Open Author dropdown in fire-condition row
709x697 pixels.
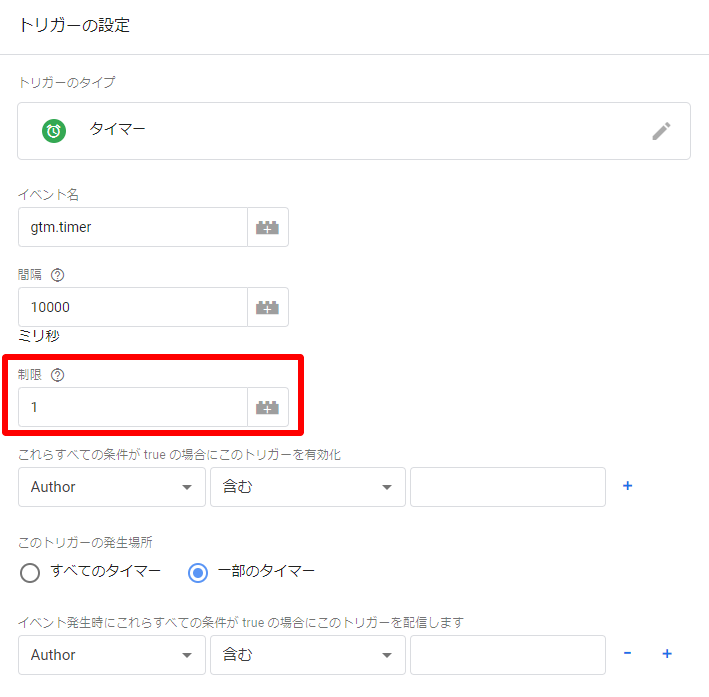click(x=112, y=655)
